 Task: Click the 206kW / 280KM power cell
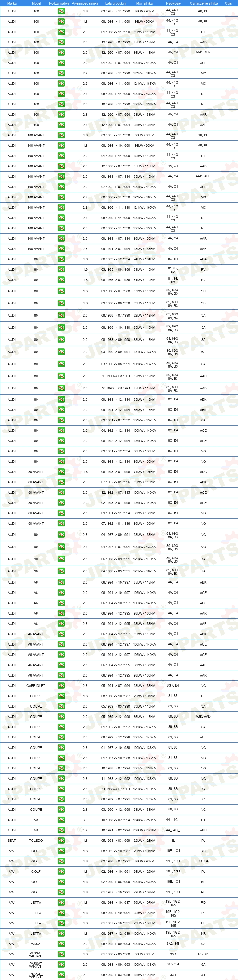[x=145, y=830]
